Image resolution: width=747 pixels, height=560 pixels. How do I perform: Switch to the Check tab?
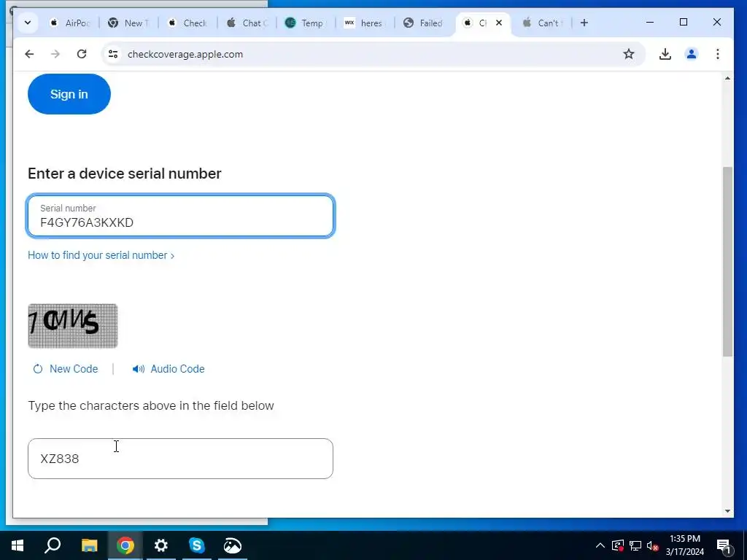187,23
